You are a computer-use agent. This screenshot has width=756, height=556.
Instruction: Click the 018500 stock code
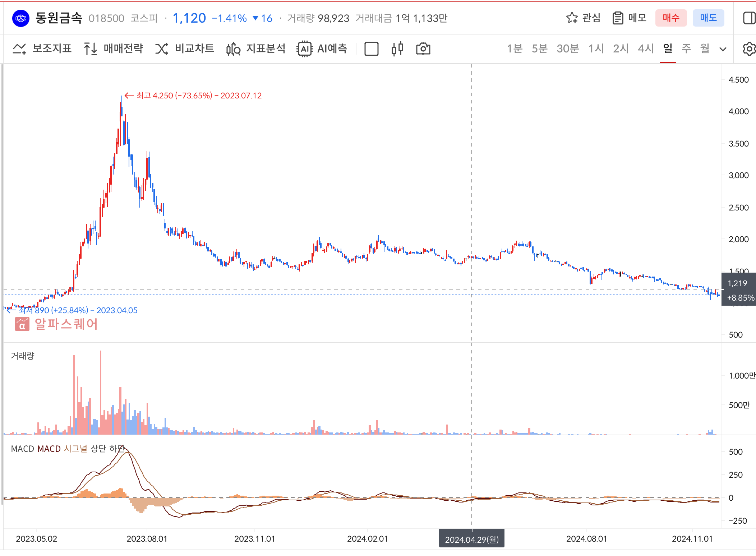click(x=106, y=18)
